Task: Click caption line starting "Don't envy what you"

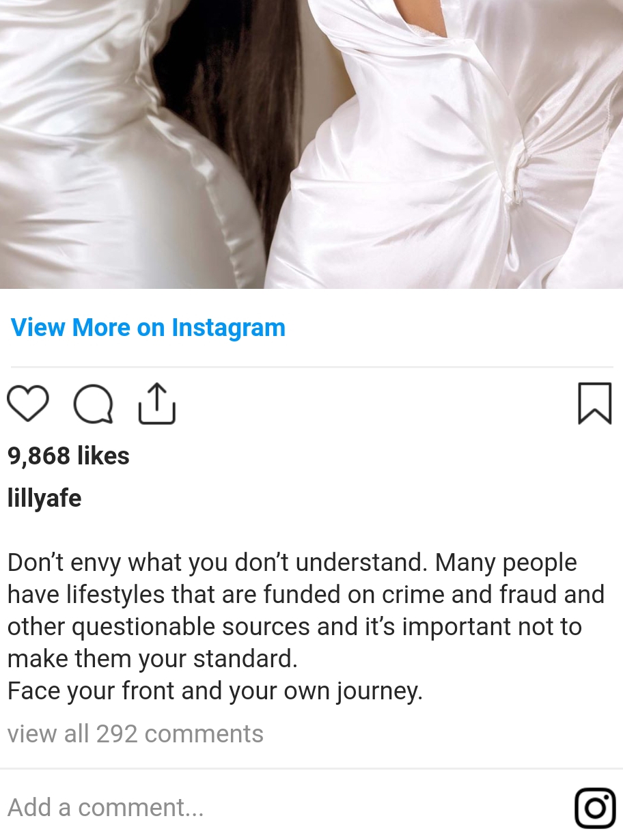Action: [x=292, y=563]
